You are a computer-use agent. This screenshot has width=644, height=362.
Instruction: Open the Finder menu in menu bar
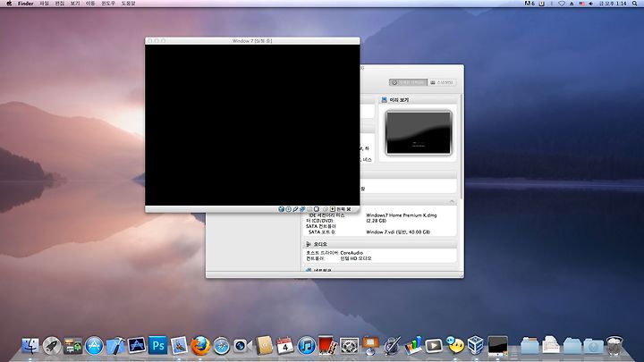[x=25, y=4]
